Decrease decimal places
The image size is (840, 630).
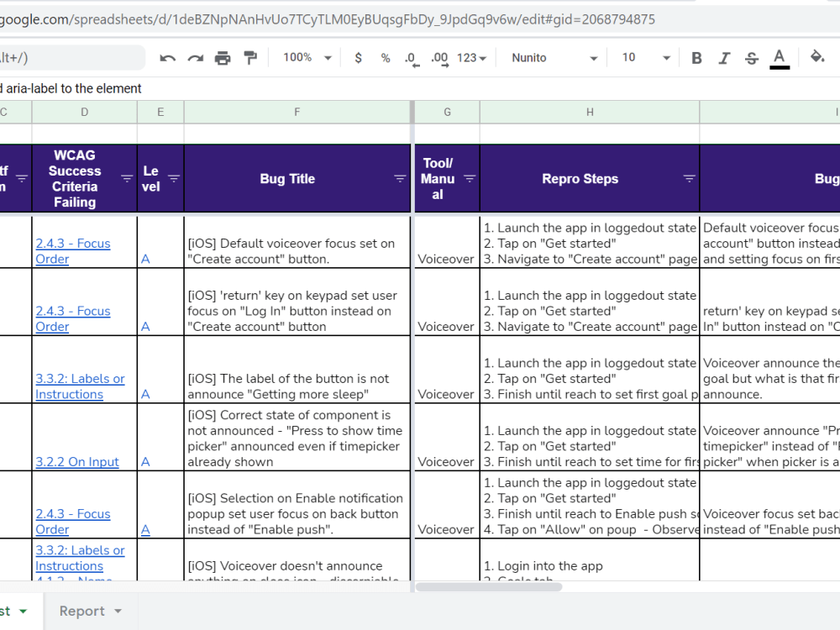412,59
